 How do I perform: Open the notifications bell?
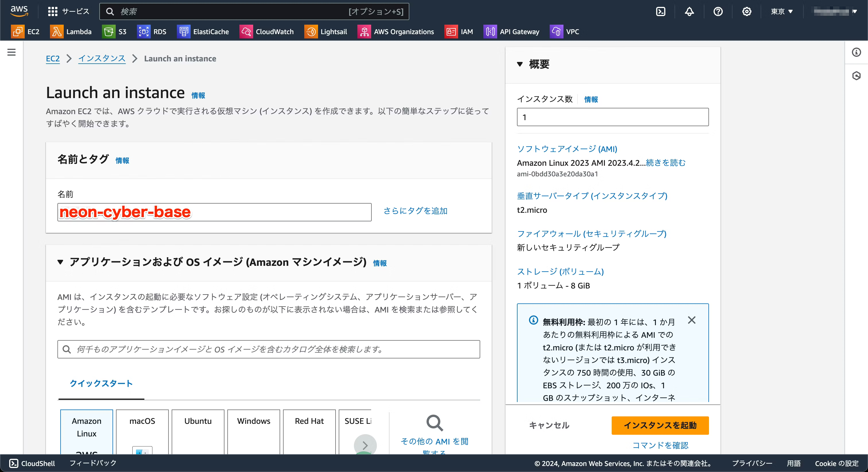pyautogui.click(x=689, y=11)
